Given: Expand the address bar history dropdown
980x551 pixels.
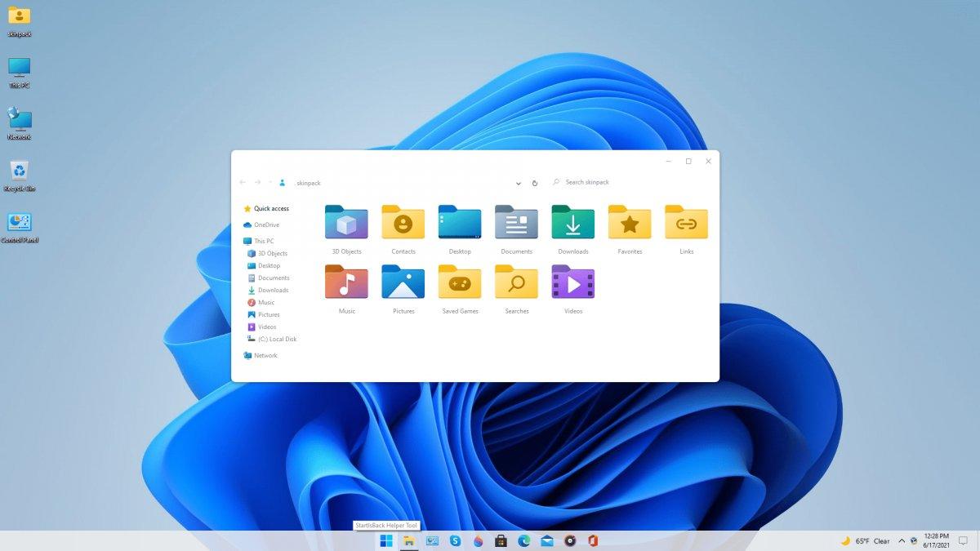Looking at the screenshot, I should 518,183.
